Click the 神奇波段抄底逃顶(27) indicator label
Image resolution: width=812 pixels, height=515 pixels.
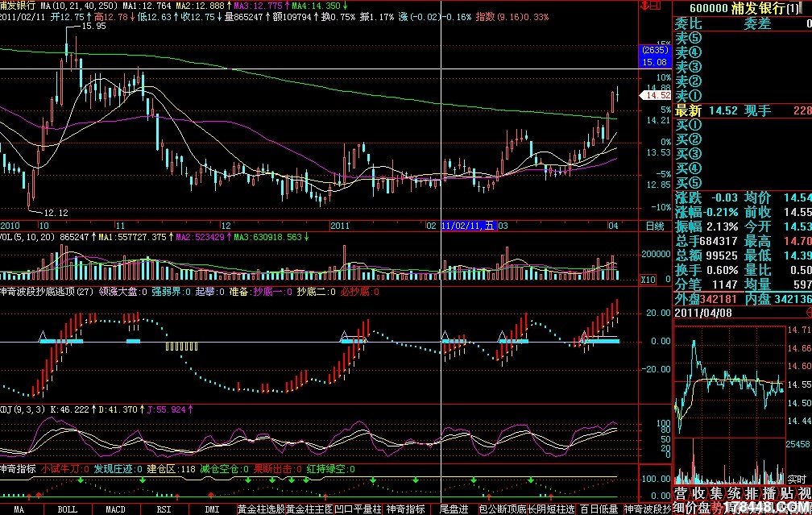46,292
